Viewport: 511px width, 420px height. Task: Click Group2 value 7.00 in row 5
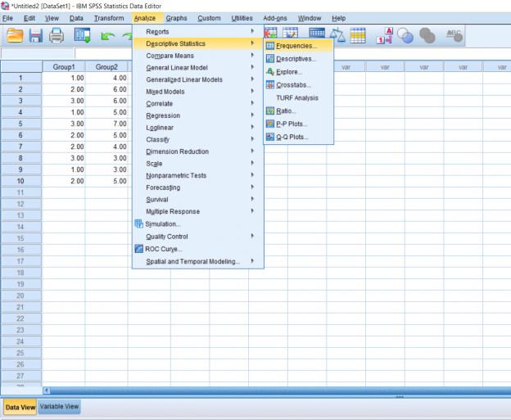(x=106, y=124)
